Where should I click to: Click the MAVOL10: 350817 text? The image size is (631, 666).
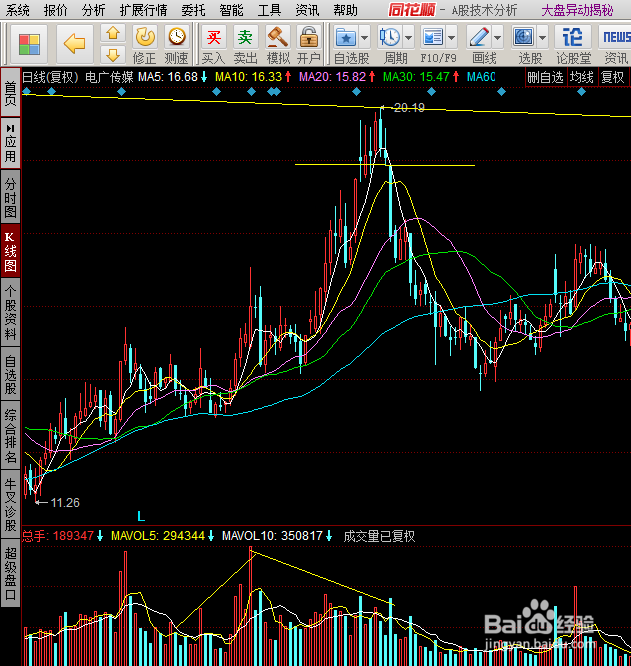tap(272, 536)
